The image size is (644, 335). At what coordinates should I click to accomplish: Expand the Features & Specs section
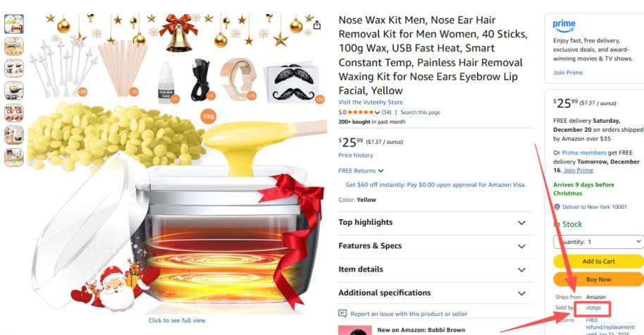pos(435,246)
